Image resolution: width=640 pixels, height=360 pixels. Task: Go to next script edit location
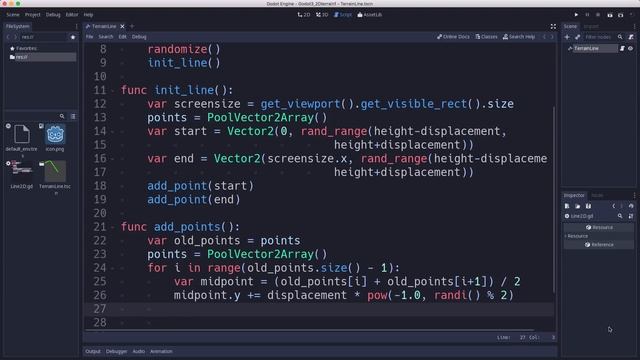552,37
